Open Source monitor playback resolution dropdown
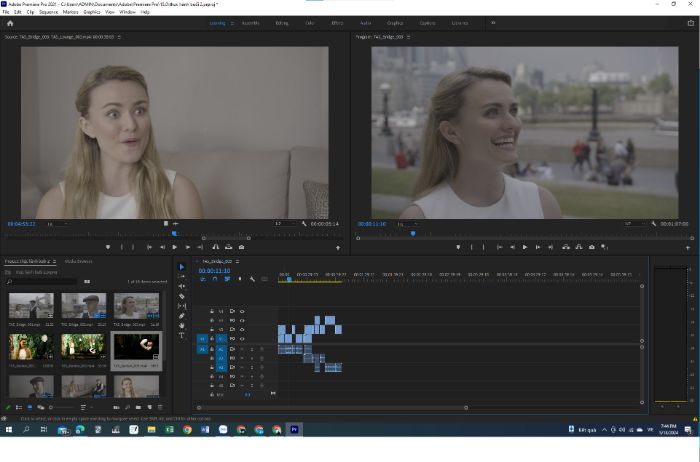This screenshot has width=700, height=462. [x=284, y=224]
